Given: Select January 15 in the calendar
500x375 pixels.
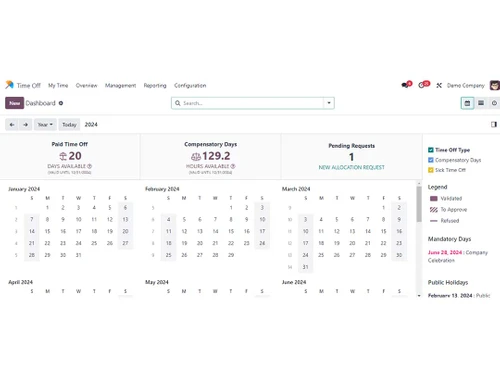Looking at the screenshot, I should click(x=47, y=231).
